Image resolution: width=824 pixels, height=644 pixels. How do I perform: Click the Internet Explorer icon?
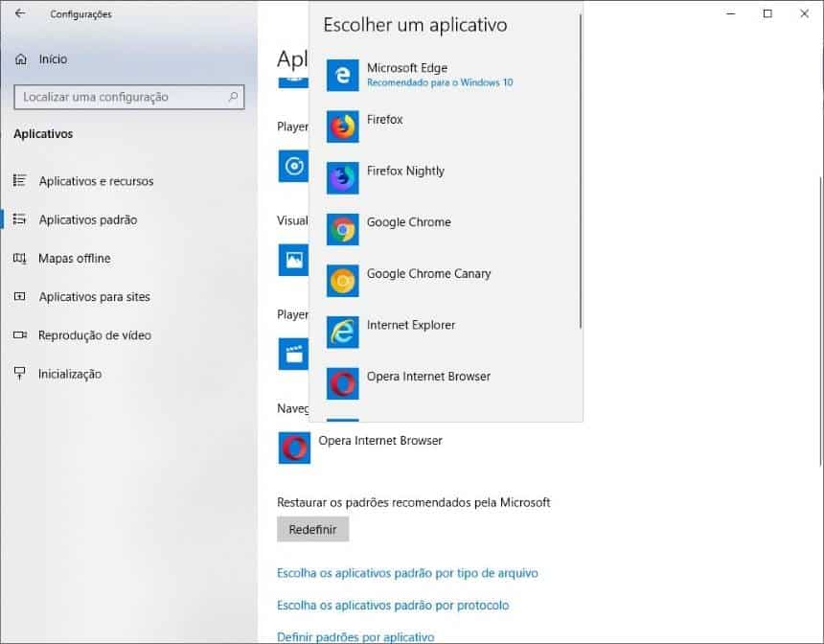343,333
